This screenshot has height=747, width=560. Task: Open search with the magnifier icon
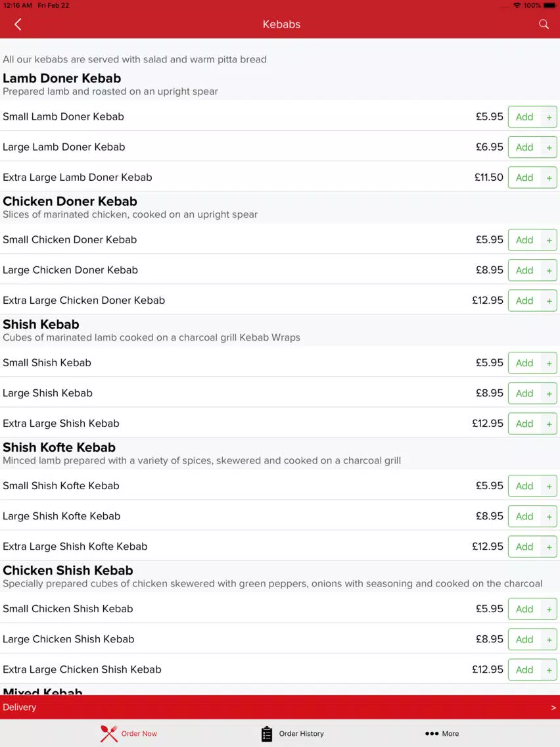pyautogui.click(x=544, y=24)
